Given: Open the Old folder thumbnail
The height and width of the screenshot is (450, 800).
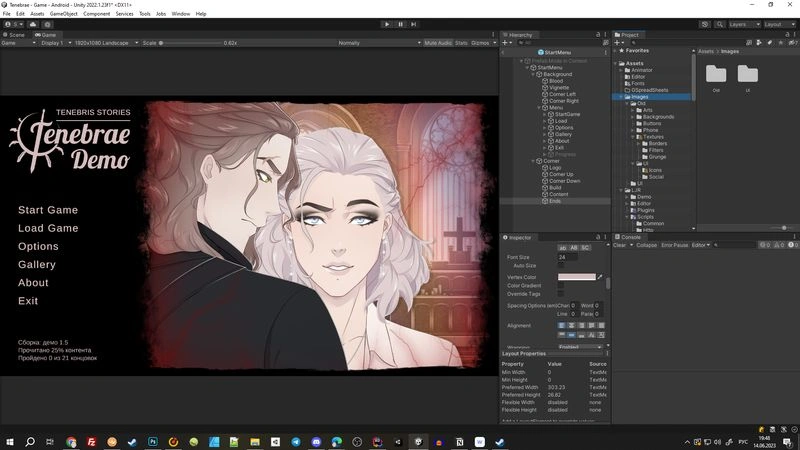Looking at the screenshot, I should [716, 74].
